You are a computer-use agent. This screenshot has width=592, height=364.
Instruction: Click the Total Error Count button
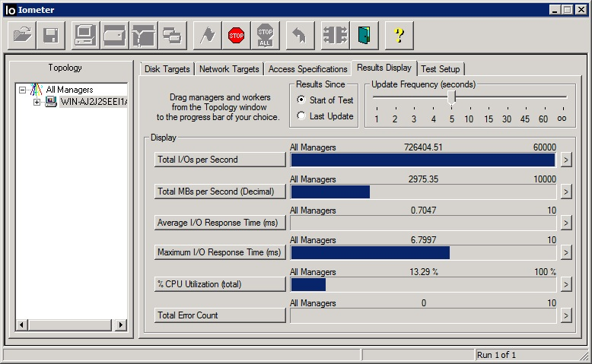tap(220, 315)
